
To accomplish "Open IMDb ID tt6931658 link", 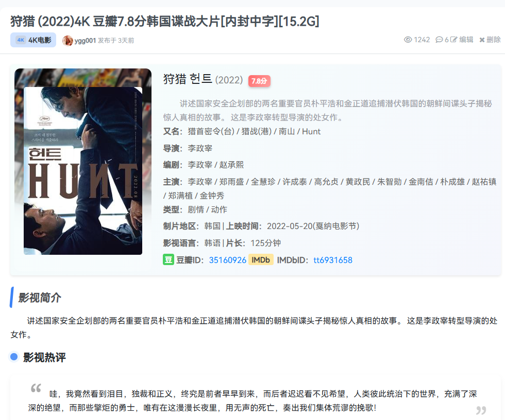I will click(x=333, y=260).
